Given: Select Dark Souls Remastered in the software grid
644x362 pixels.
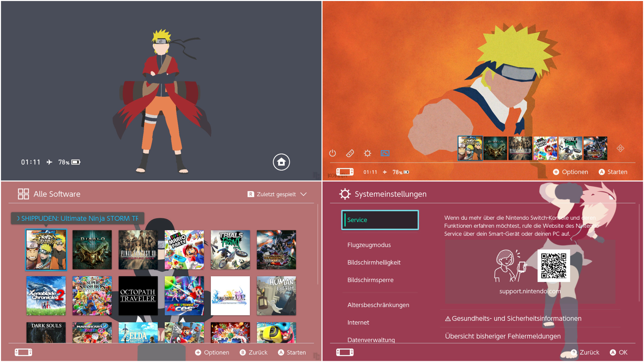Looking at the screenshot, I should point(46,333).
